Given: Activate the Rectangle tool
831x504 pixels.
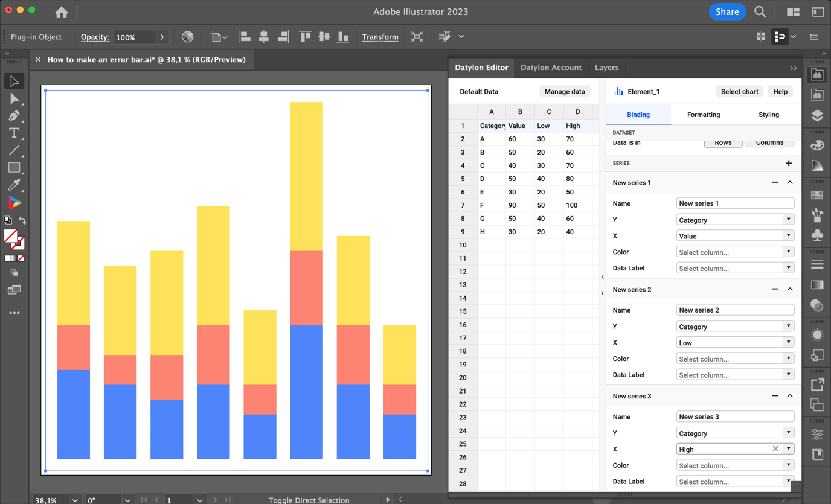Looking at the screenshot, I should click(14, 168).
